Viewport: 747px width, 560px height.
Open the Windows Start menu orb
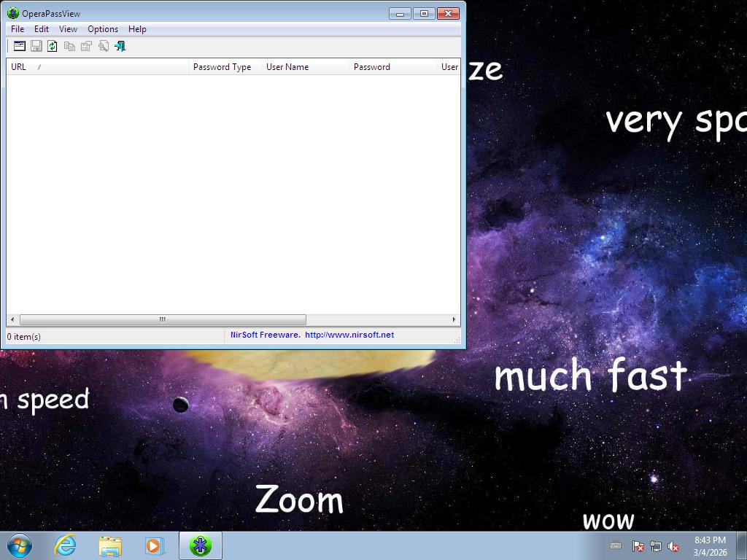tap(20, 545)
